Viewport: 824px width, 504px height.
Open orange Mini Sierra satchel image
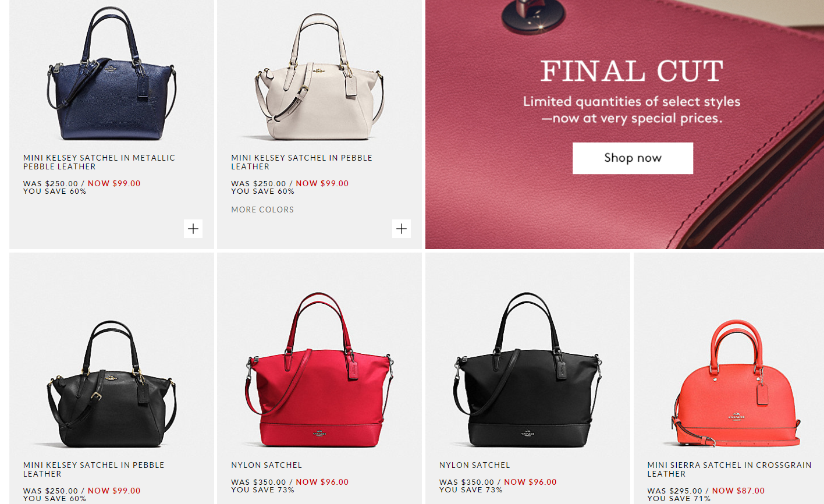pyautogui.click(x=736, y=384)
